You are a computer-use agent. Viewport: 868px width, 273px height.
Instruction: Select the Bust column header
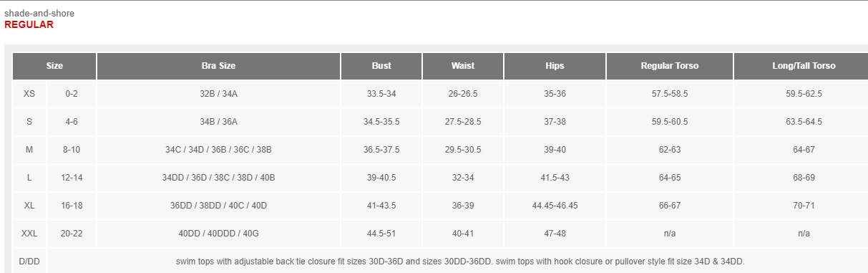pyautogui.click(x=381, y=66)
